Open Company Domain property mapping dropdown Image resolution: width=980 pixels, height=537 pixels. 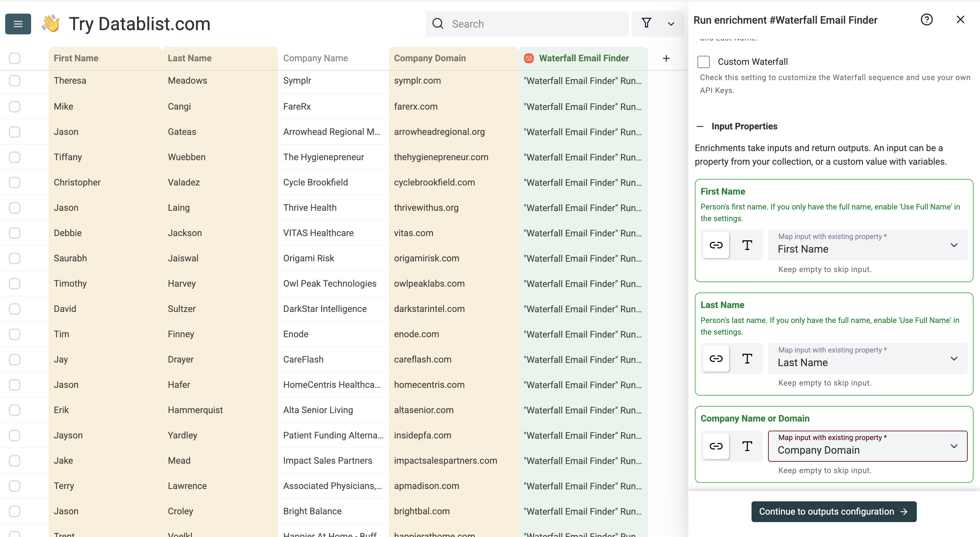[x=868, y=446]
